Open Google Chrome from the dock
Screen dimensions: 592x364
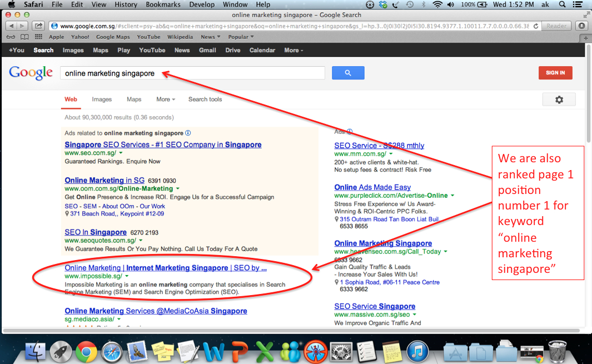pyautogui.click(x=86, y=352)
